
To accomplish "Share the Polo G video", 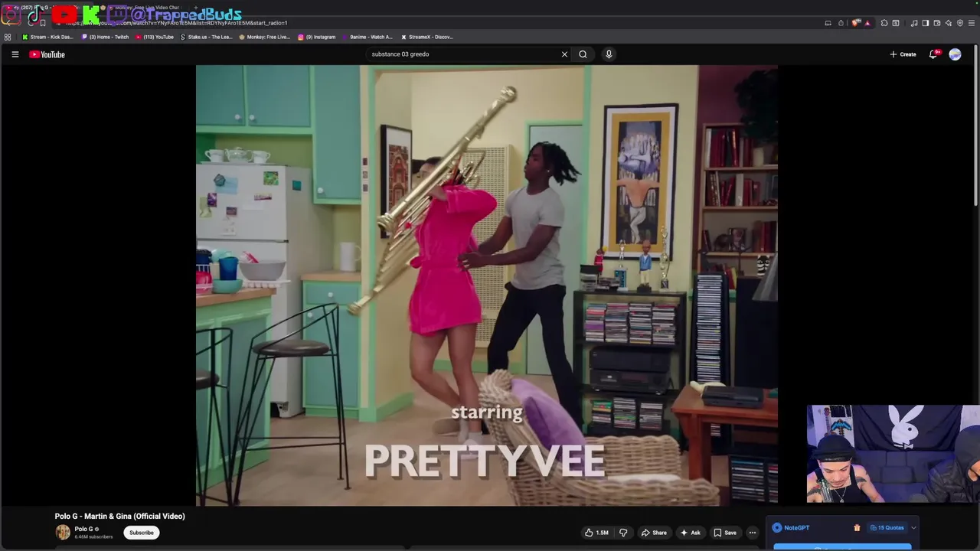I will coord(654,533).
